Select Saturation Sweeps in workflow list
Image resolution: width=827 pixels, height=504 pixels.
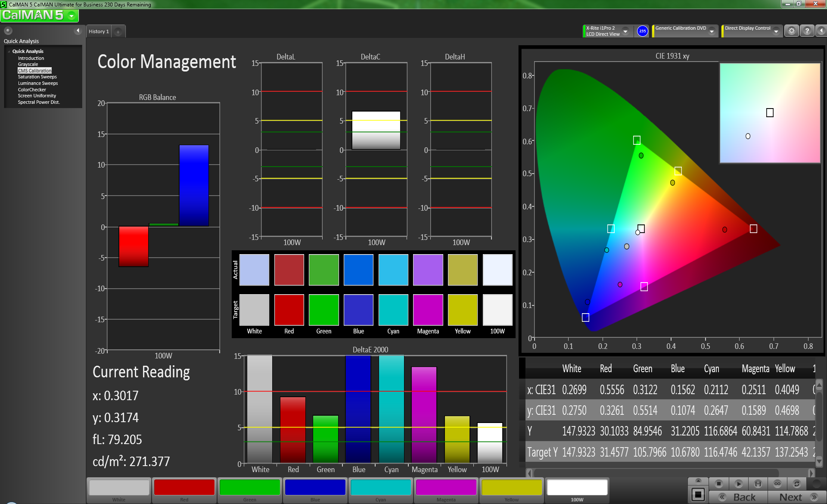[x=37, y=77]
